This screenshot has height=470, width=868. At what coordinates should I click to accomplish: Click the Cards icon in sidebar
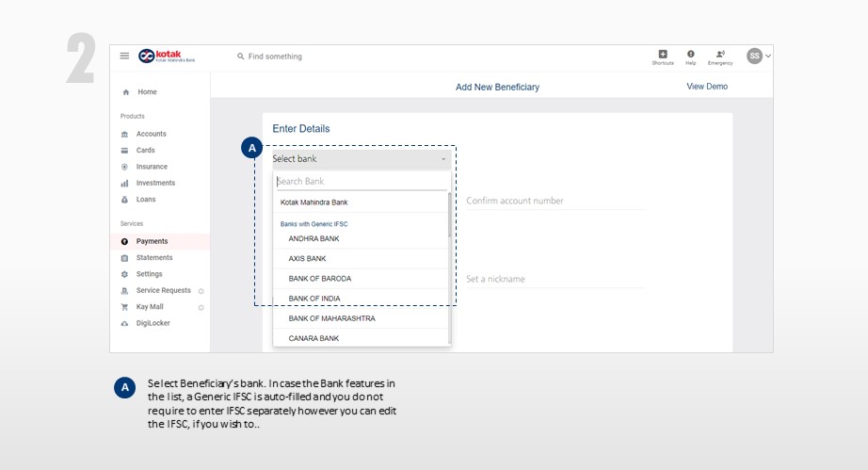pos(124,150)
